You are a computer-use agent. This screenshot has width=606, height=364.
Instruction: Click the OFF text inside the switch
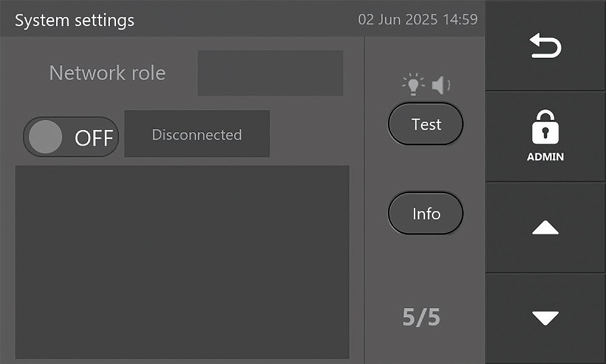tap(93, 138)
